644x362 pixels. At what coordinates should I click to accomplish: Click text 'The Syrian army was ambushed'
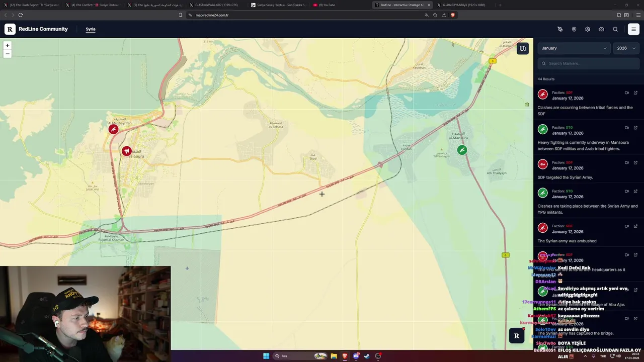(x=567, y=241)
